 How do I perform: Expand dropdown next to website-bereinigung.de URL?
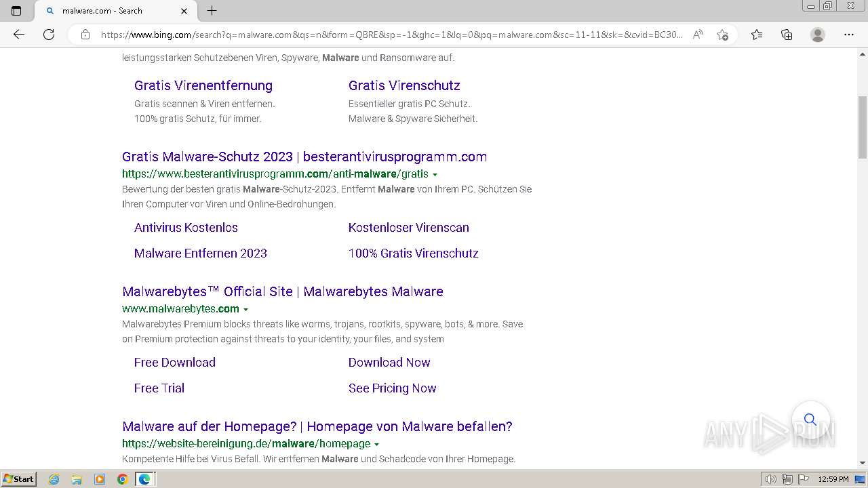pos(376,445)
